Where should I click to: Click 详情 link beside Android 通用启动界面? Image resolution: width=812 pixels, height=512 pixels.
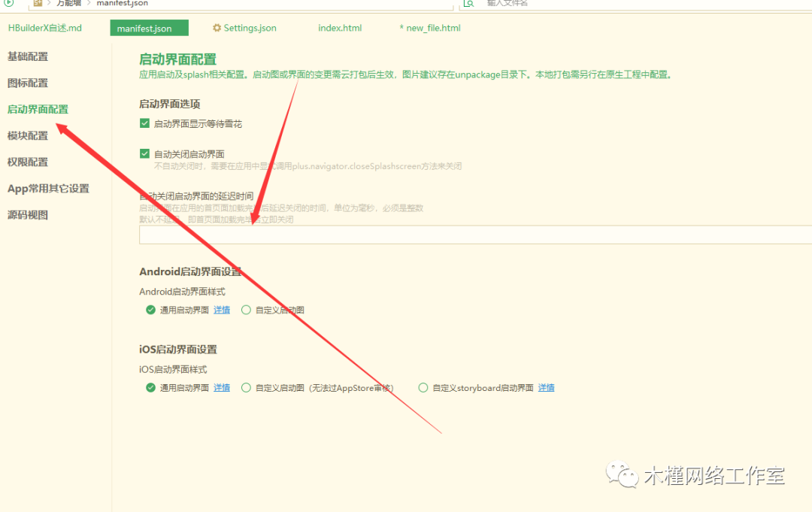222,310
